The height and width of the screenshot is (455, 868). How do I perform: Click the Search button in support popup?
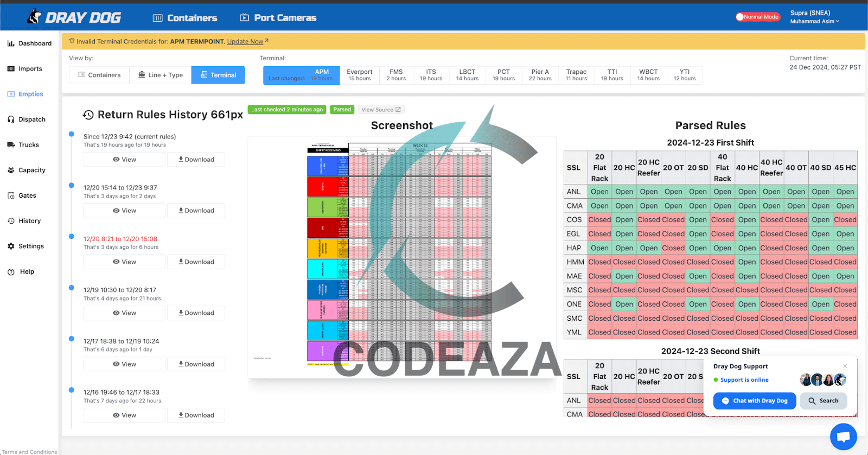[823, 401]
